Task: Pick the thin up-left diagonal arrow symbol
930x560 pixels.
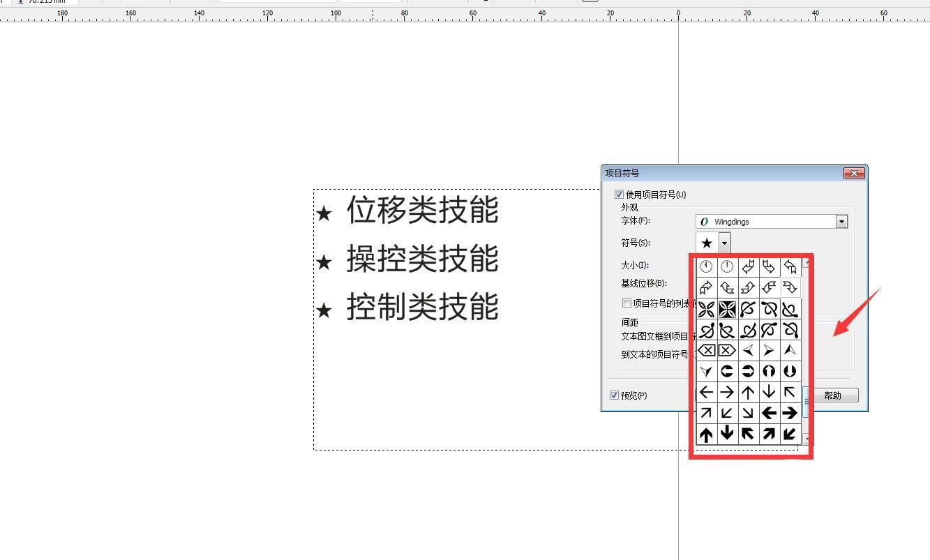Action: click(x=790, y=392)
